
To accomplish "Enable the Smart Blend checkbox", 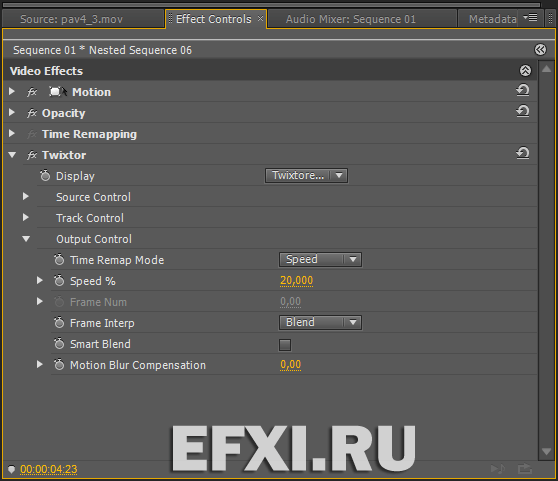I will [285, 344].
